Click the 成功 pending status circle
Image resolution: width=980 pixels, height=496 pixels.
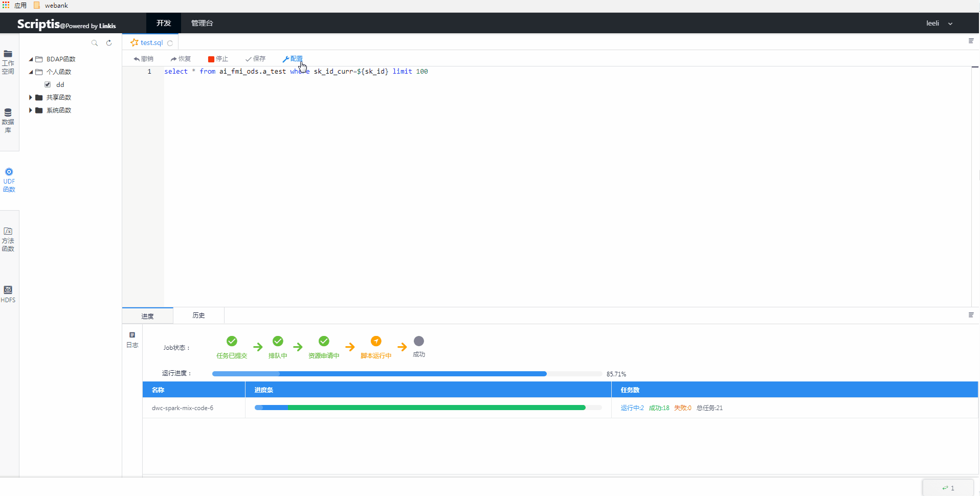pyautogui.click(x=419, y=341)
